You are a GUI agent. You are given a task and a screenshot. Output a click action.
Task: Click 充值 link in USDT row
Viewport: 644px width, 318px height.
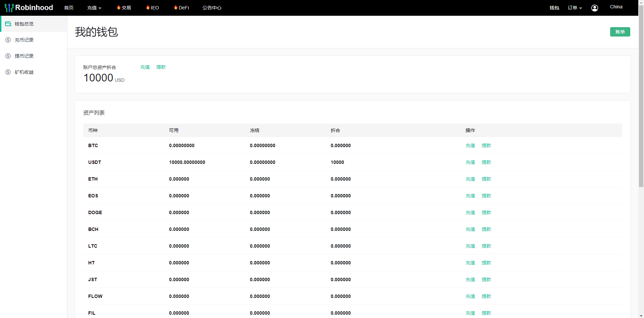click(470, 162)
